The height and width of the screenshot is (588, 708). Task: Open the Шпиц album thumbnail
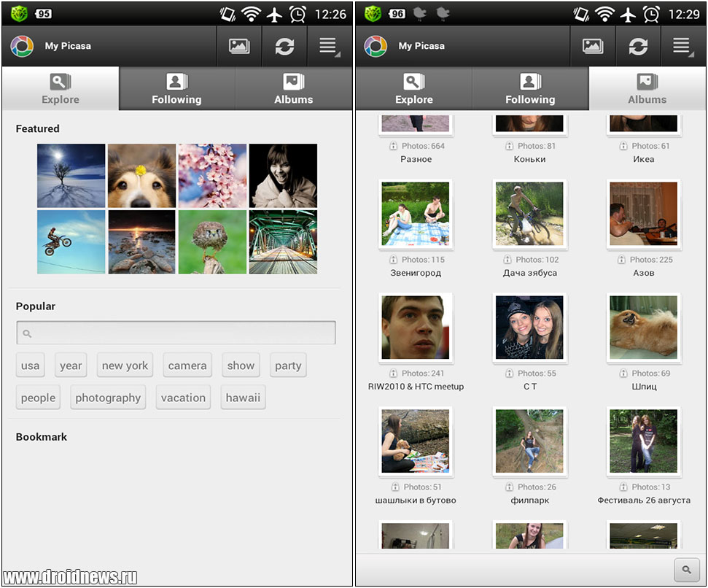pos(643,328)
